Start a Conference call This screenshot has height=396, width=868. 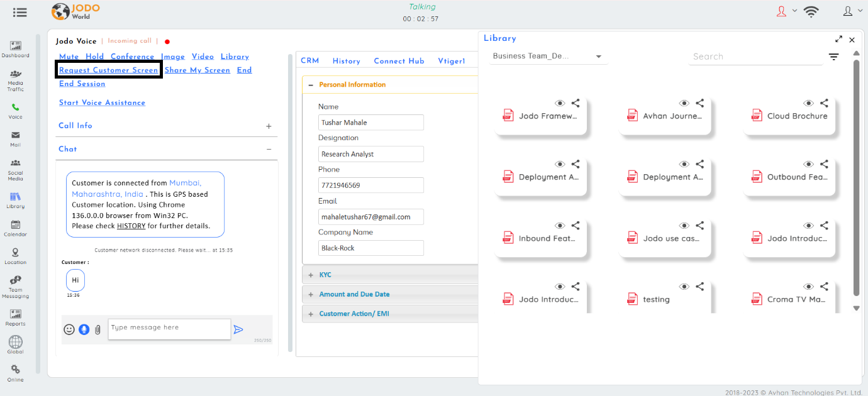pos(133,57)
